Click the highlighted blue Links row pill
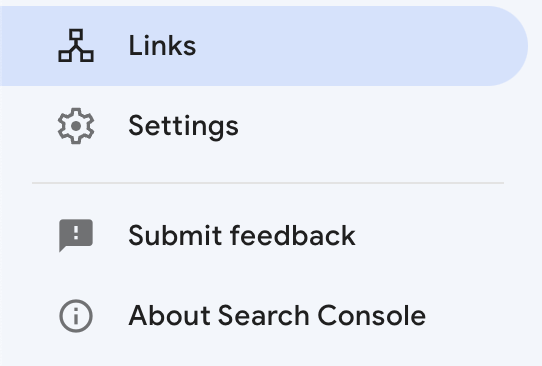 264,46
